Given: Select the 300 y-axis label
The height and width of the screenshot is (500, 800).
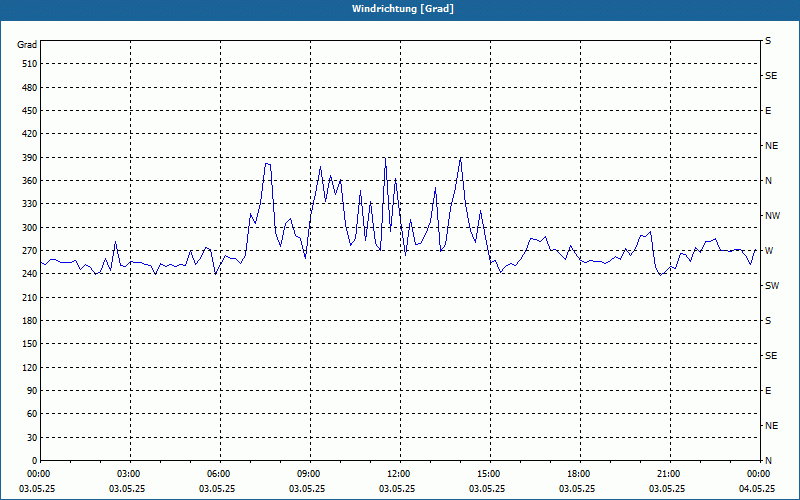Looking at the screenshot, I should coord(30,228).
